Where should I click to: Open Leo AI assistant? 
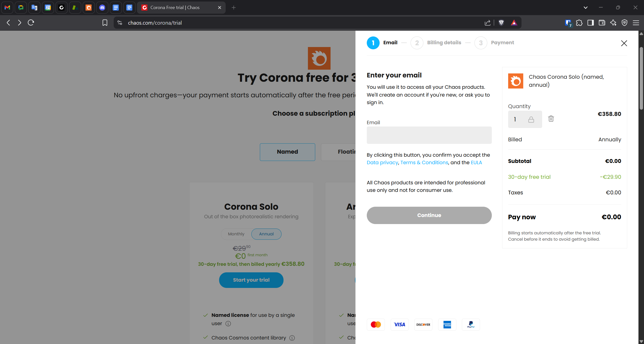[x=613, y=23]
